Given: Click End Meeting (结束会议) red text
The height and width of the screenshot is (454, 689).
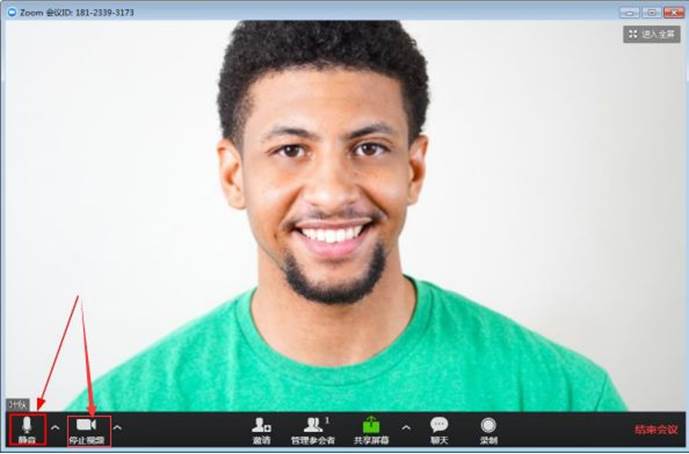Looking at the screenshot, I should pos(656,429).
